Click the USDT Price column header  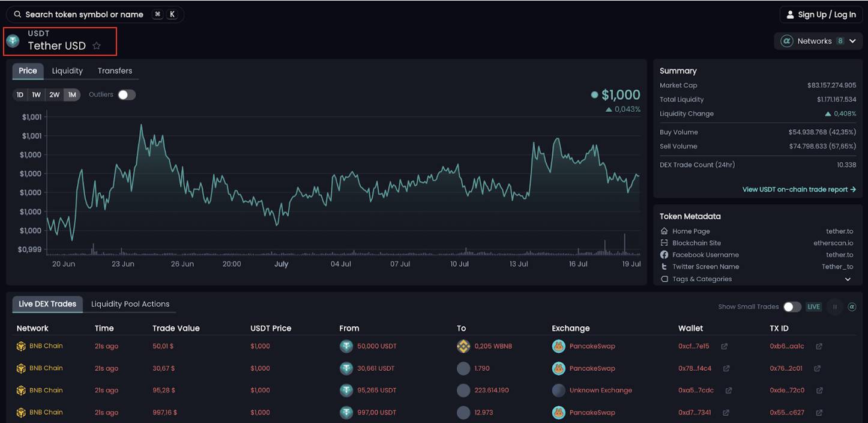click(271, 328)
